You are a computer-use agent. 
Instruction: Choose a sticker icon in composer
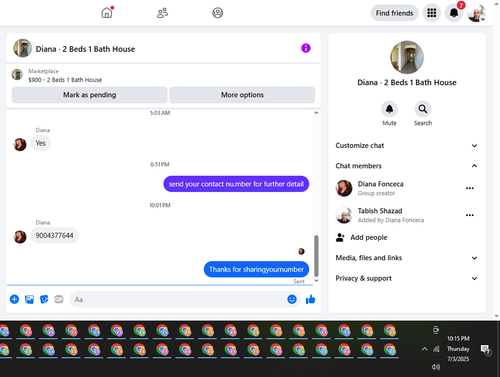[x=44, y=299]
